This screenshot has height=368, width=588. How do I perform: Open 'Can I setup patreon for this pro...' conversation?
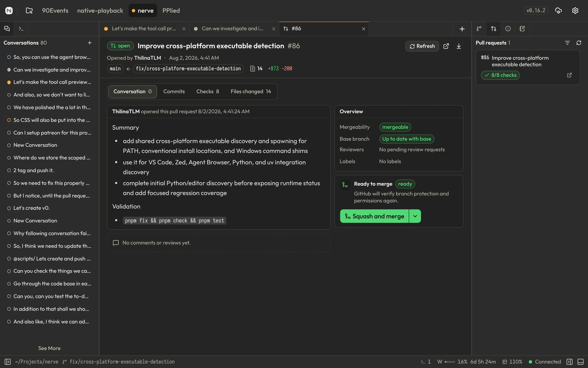[x=49, y=133]
